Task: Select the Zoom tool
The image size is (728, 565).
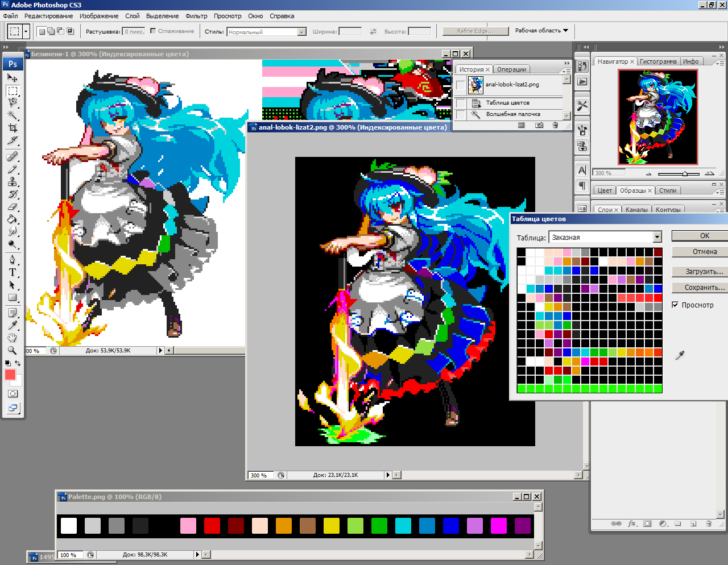Action: coord(13,350)
